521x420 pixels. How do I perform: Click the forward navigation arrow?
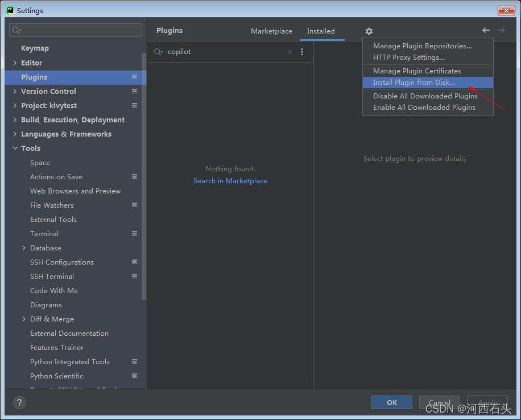[501, 30]
